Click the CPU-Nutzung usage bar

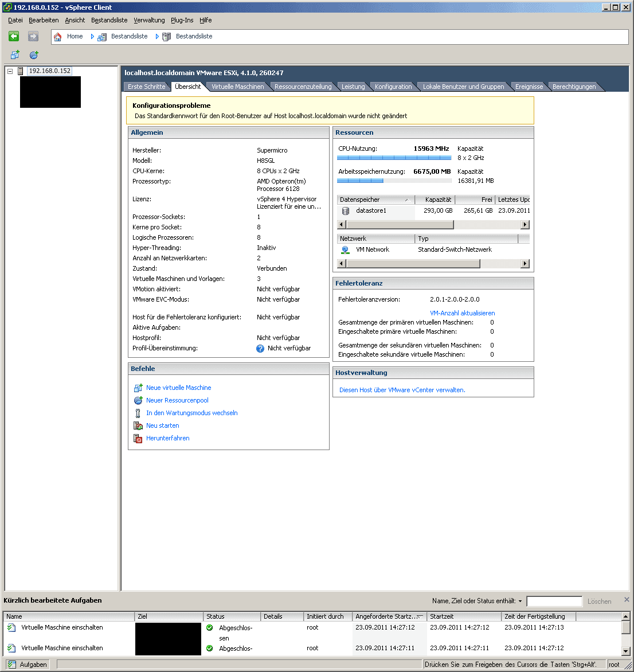click(x=394, y=158)
